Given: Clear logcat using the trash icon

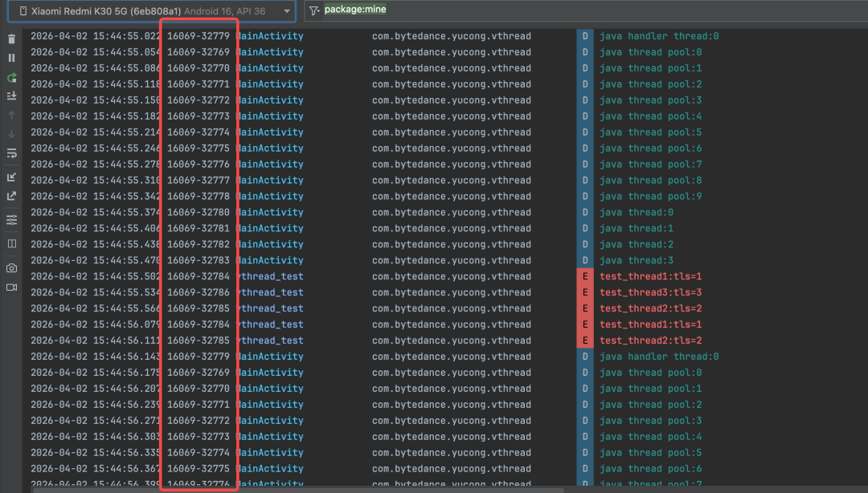Looking at the screenshot, I should pos(11,39).
